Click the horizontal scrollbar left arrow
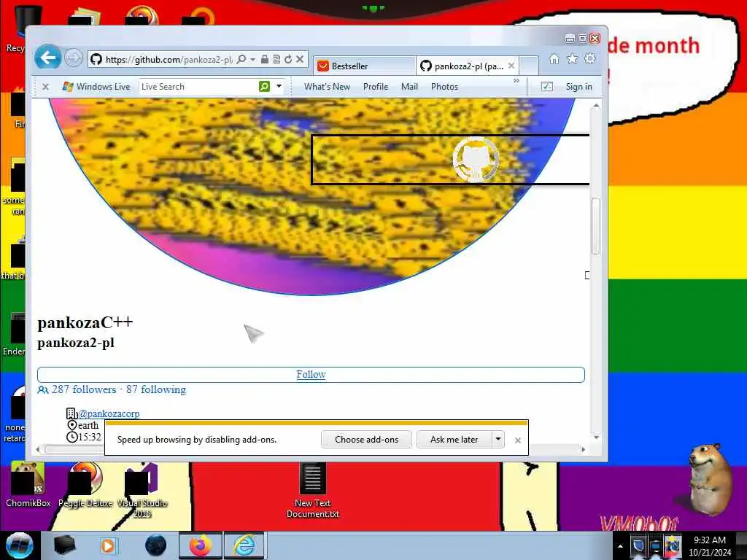The width and height of the screenshot is (747, 560). 38,449
